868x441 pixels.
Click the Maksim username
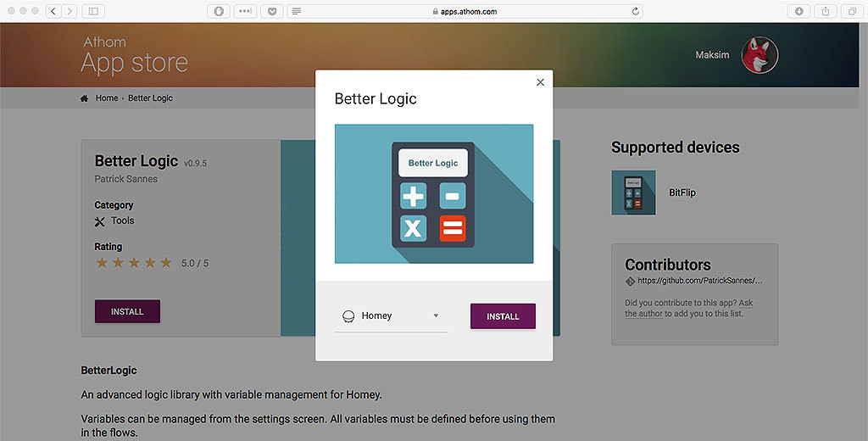coord(712,55)
